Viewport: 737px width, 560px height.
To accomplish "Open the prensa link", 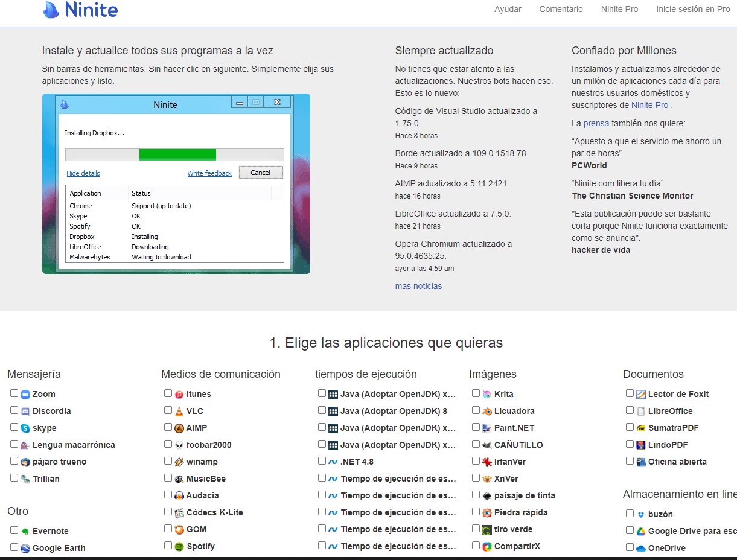I will click(x=596, y=123).
